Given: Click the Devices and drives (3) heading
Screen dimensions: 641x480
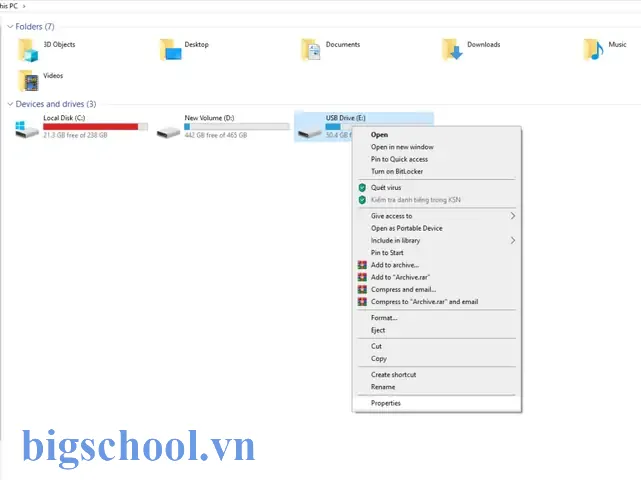Looking at the screenshot, I should click(x=56, y=104).
